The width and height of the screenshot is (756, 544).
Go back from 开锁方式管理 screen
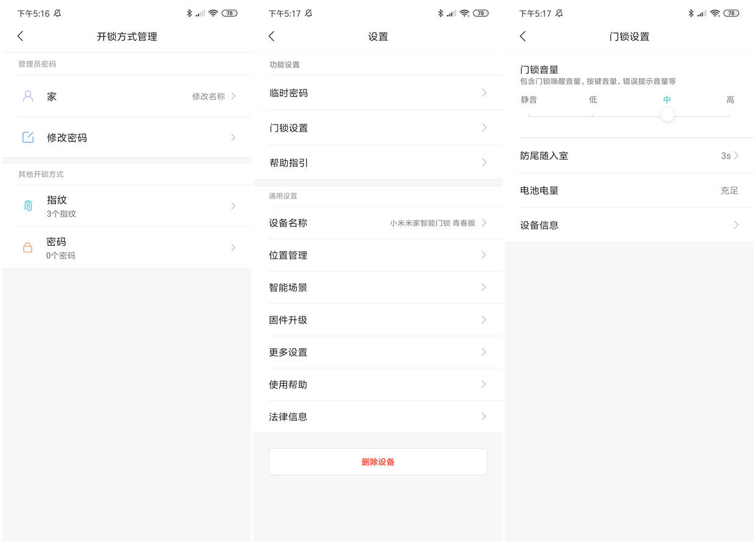(x=20, y=37)
